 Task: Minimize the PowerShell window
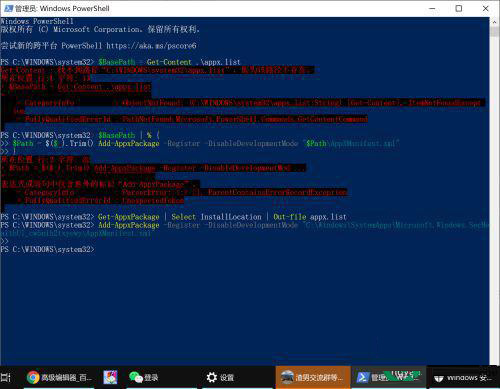[432, 8]
